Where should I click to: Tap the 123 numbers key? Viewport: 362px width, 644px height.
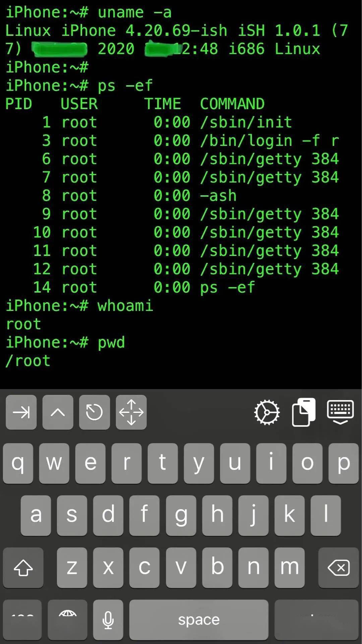22,620
